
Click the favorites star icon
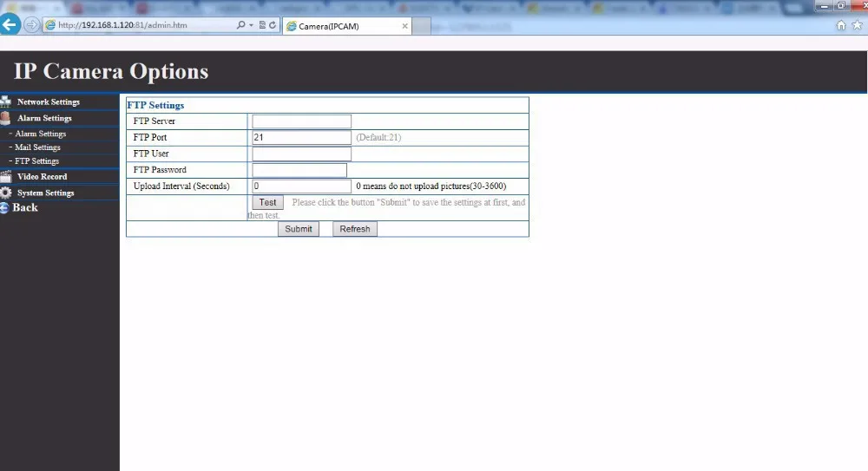click(858, 25)
